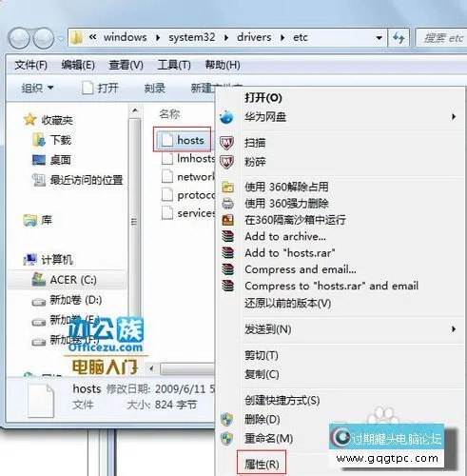The width and height of the screenshot is (467, 476).
Task: Choose Add to "hosts.rar" entry
Action: click(x=290, y=253)
